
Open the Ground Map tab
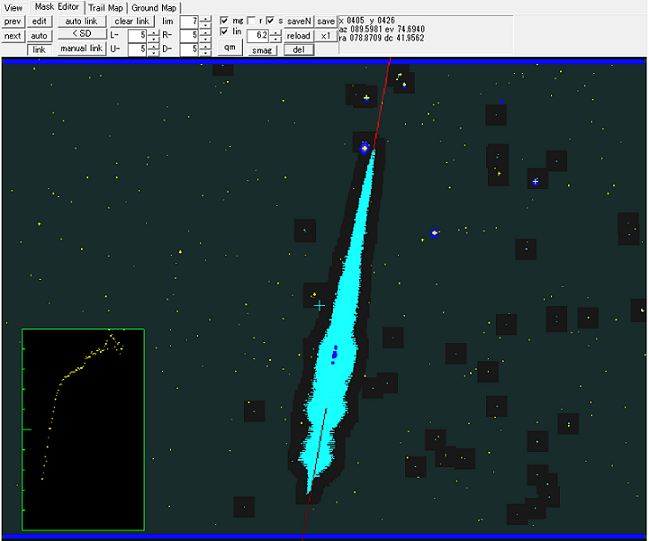153,8
